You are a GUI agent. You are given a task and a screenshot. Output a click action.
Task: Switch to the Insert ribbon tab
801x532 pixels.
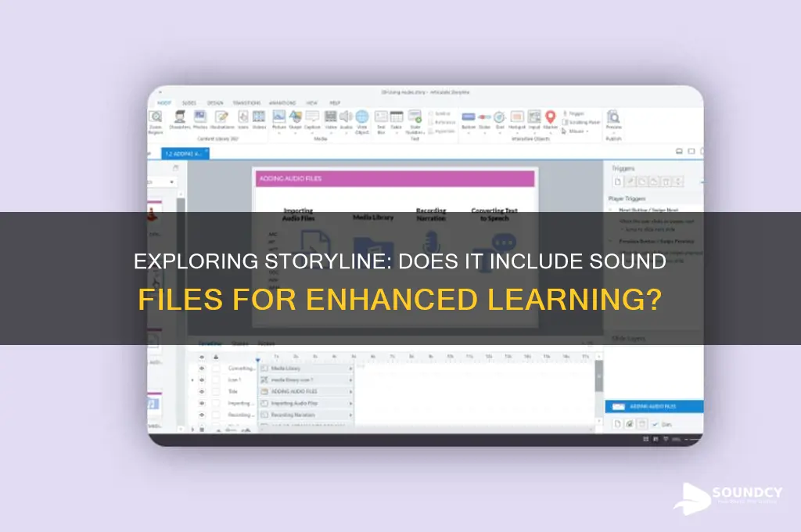tap(164, 102)
